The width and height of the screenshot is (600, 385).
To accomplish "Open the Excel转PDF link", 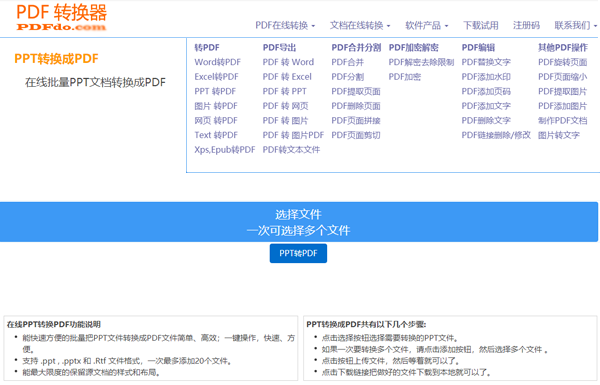I will pyautogui.click(x=216, y=77).
